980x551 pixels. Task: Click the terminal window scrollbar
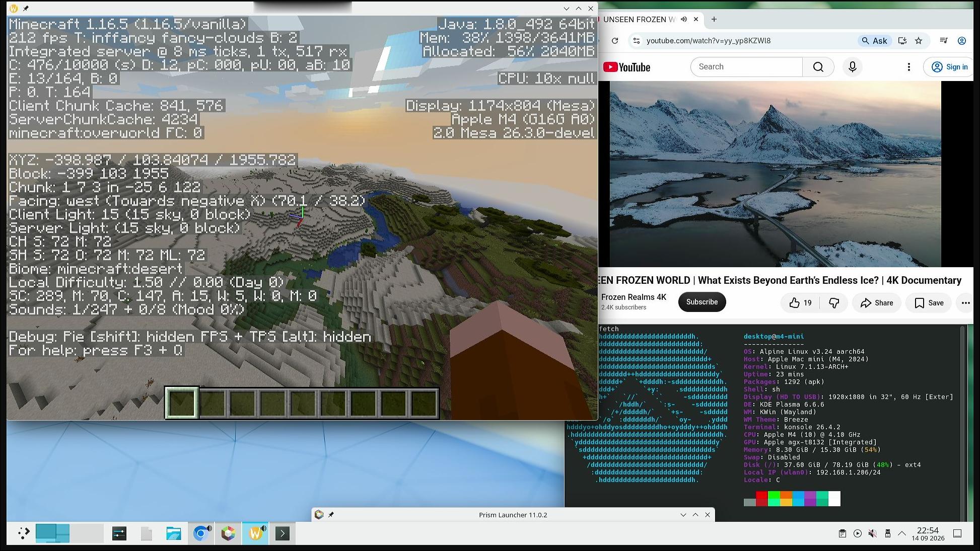962,423
